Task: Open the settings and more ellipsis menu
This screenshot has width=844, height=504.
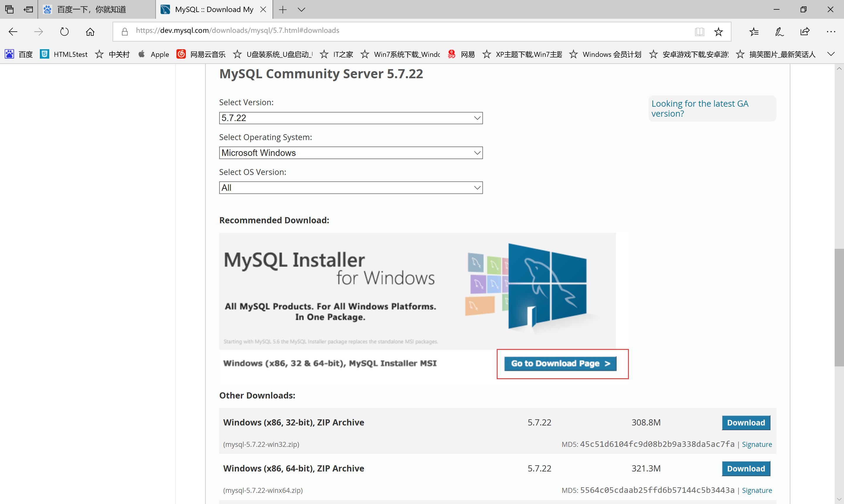Action: point(831,32)
